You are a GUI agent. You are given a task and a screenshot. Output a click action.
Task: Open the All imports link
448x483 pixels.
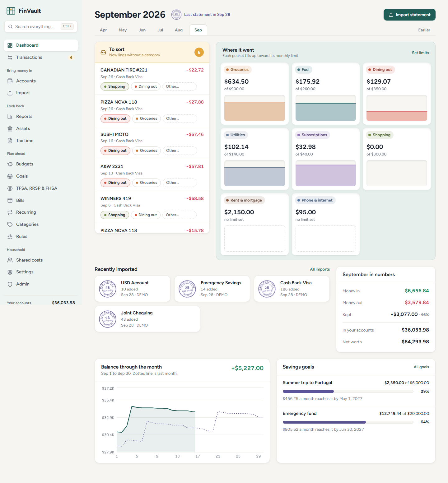tap(320, 269)
